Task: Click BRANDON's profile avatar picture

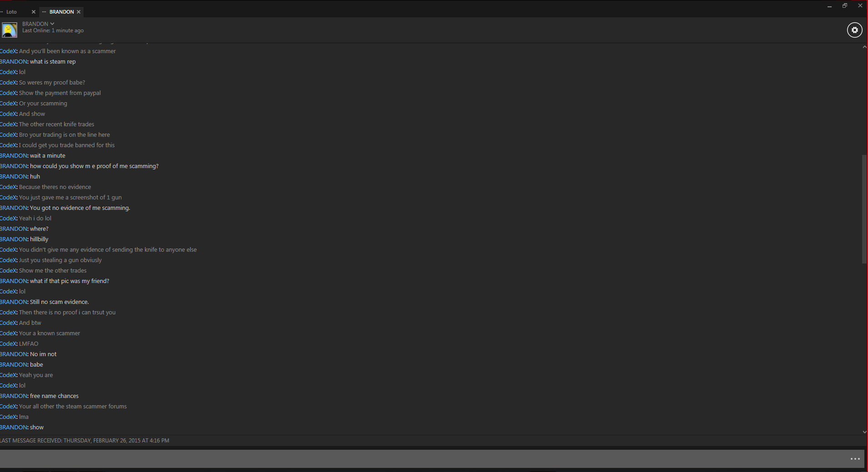Action: coord(10,30)
